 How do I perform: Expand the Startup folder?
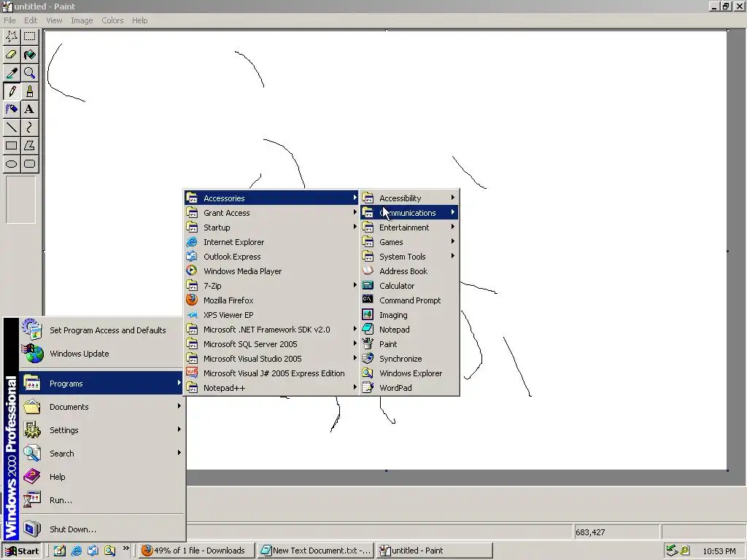coord(271,227)
